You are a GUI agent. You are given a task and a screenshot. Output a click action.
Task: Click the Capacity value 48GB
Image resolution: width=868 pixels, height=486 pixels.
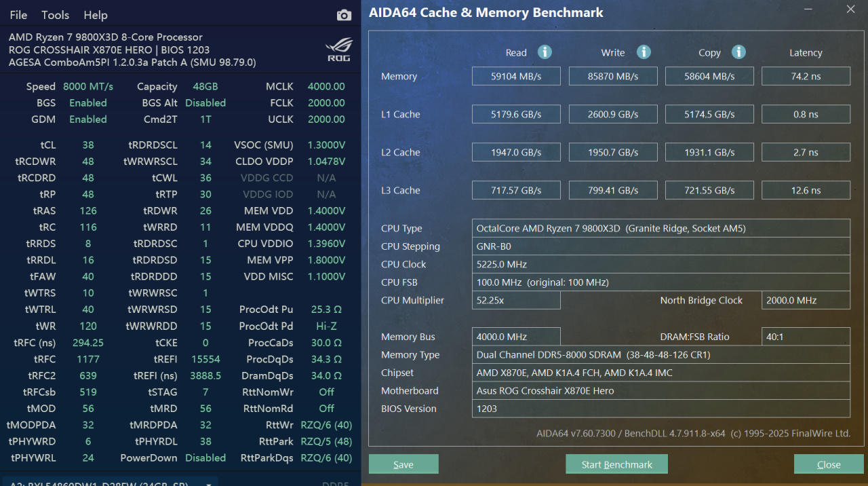(205, 86)
